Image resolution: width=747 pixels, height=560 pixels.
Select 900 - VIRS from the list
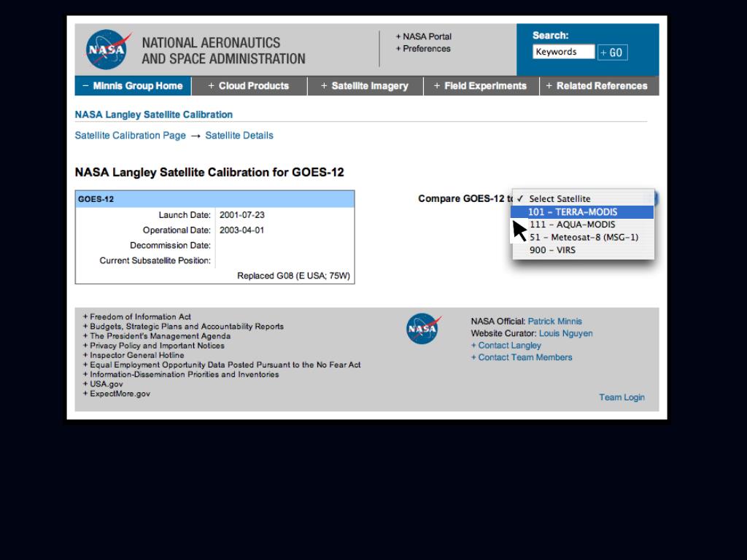pos(583,250)
